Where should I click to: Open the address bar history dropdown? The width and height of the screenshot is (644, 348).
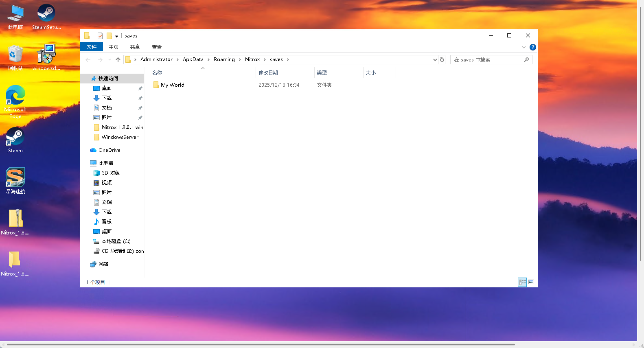[x=435, y=60]
